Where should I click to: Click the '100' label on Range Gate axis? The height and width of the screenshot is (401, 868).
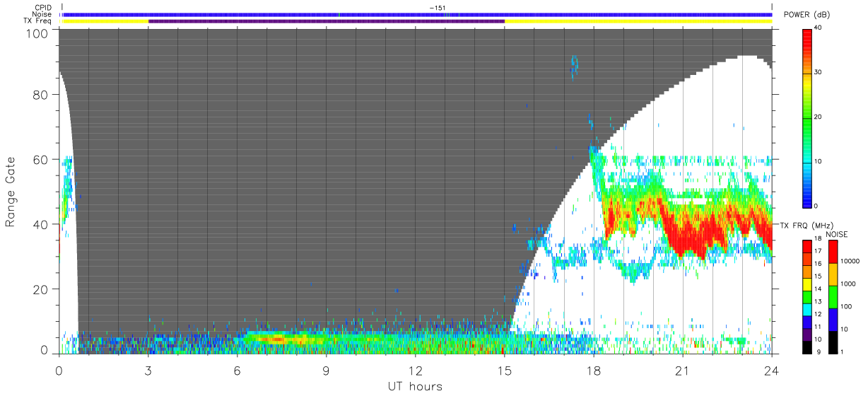[38, 33]
